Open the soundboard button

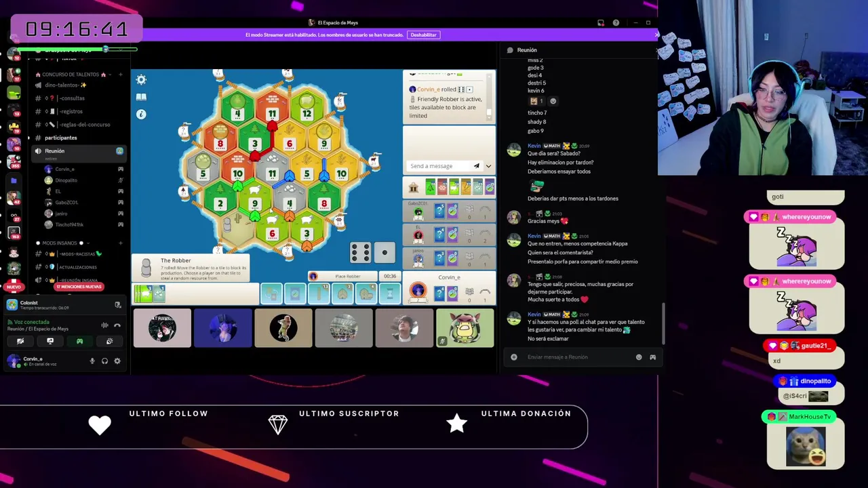(109, 342)
